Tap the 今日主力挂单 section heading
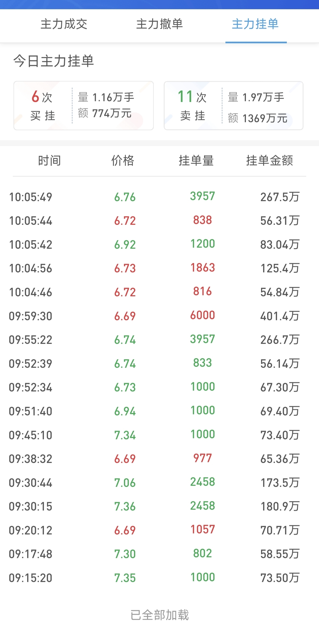 tap(54, 61)
